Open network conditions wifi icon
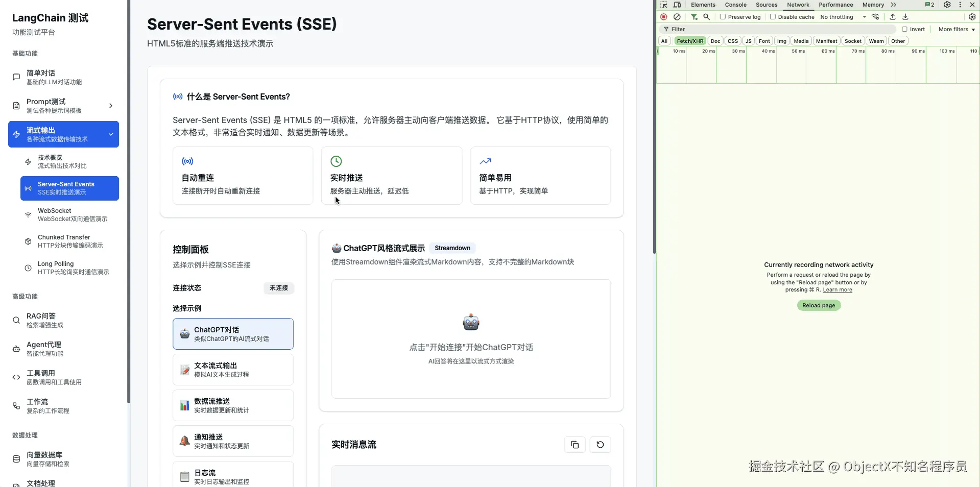 point(876,17)
